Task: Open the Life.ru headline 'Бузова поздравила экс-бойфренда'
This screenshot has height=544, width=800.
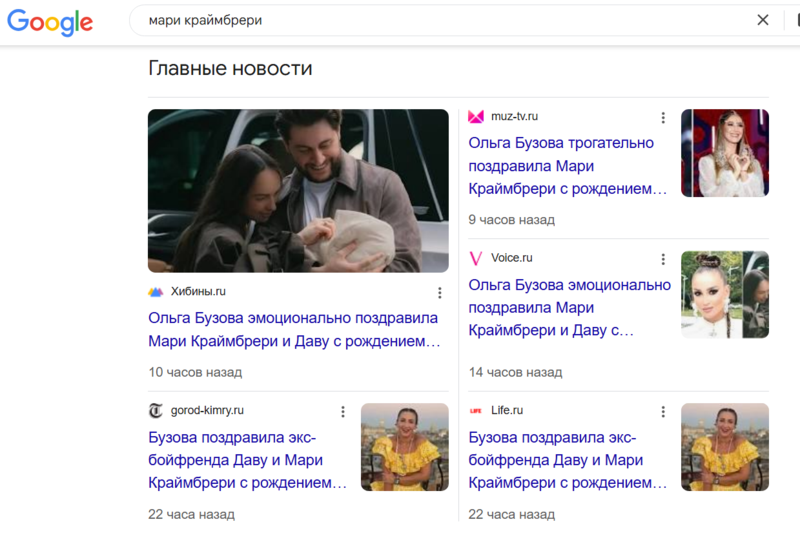Action: coord(568,460)
